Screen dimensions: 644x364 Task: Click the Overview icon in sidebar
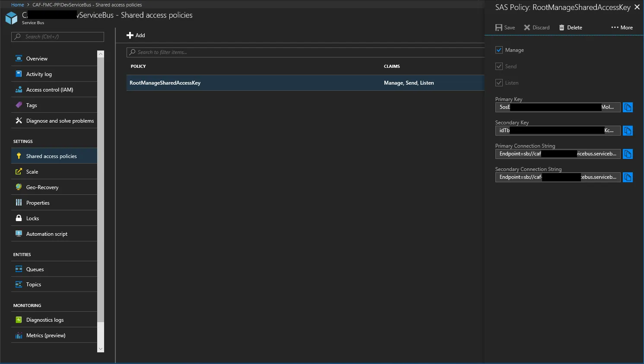tap(19, 58)
